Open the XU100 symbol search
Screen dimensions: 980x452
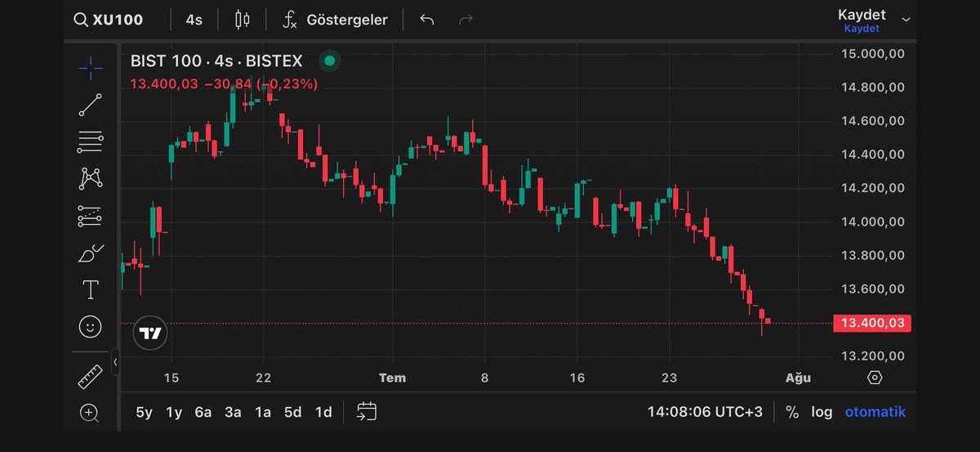pos(109,20)
